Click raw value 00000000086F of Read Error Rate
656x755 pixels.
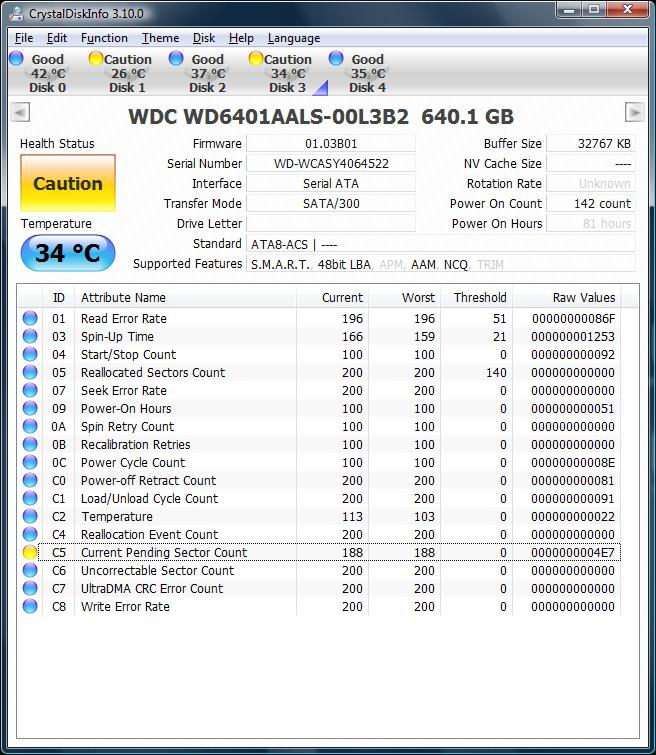[573, 318]
